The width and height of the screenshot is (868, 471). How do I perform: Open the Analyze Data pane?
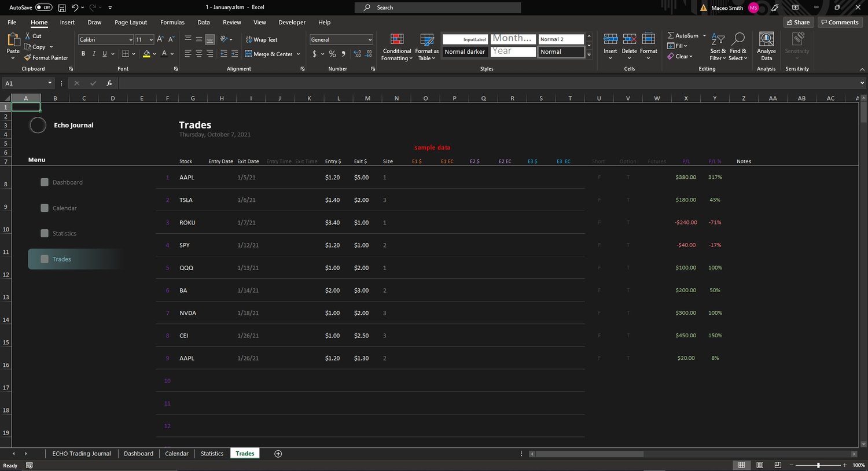[x=766, y=46]
